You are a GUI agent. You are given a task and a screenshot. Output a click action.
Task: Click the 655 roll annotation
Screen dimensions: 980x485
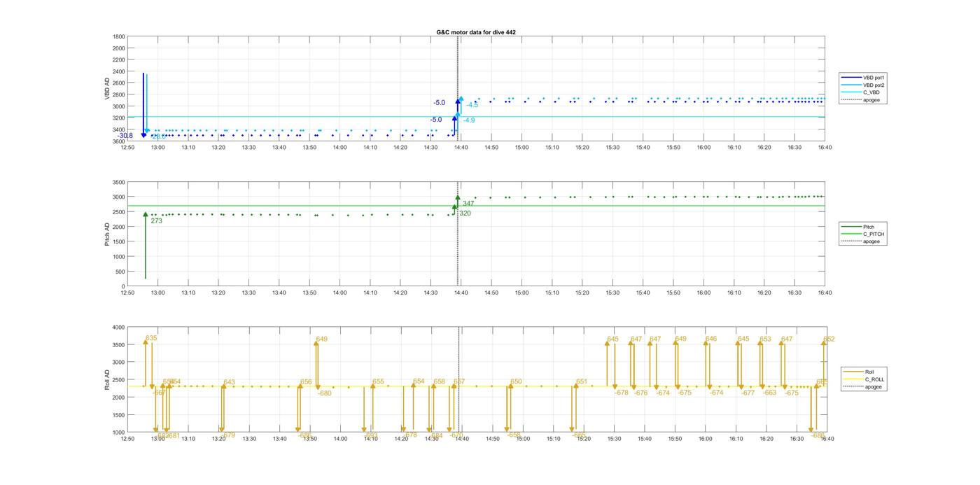click(378, 381)
